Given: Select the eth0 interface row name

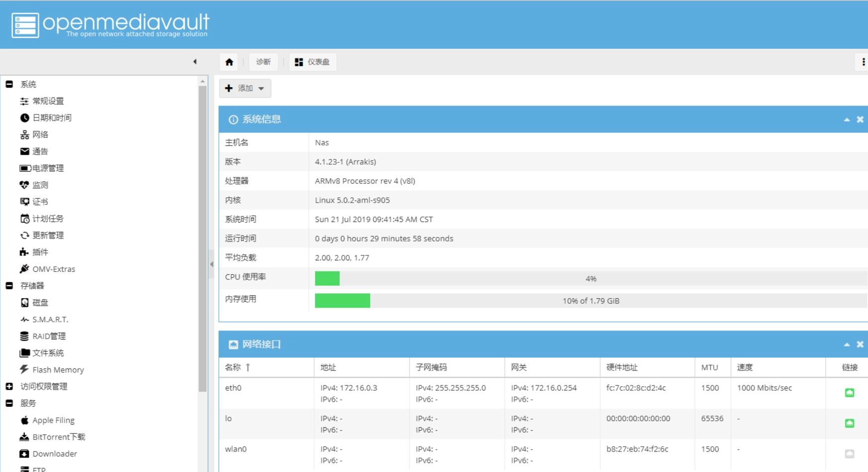Looking at the screenshot, I should [233, 388].
